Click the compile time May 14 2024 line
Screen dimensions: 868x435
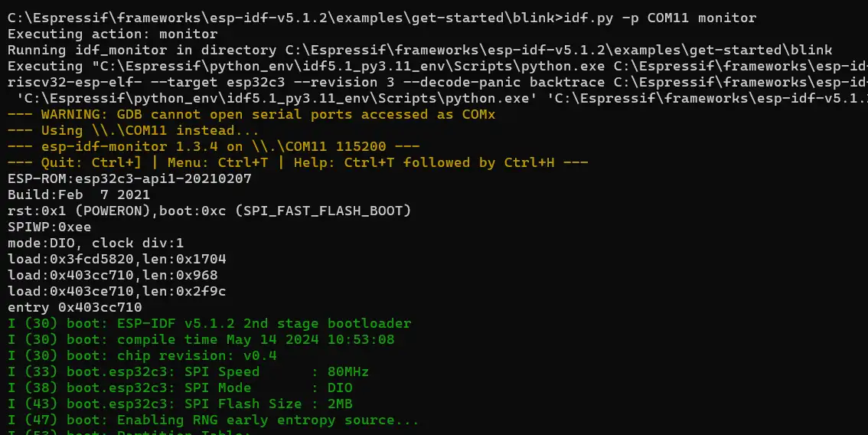[201, 339]
